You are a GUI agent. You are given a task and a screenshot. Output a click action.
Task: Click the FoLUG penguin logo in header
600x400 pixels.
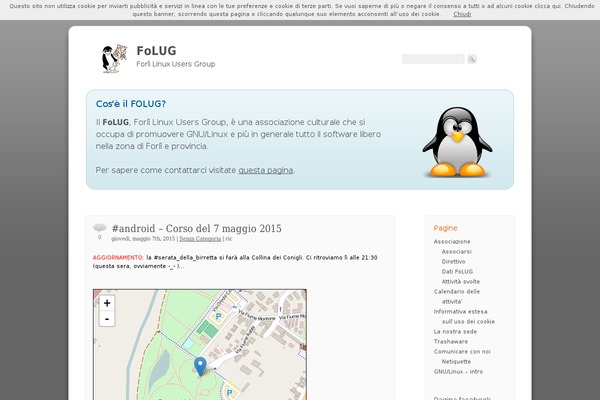pyautogui.click(x=114, y=58)
